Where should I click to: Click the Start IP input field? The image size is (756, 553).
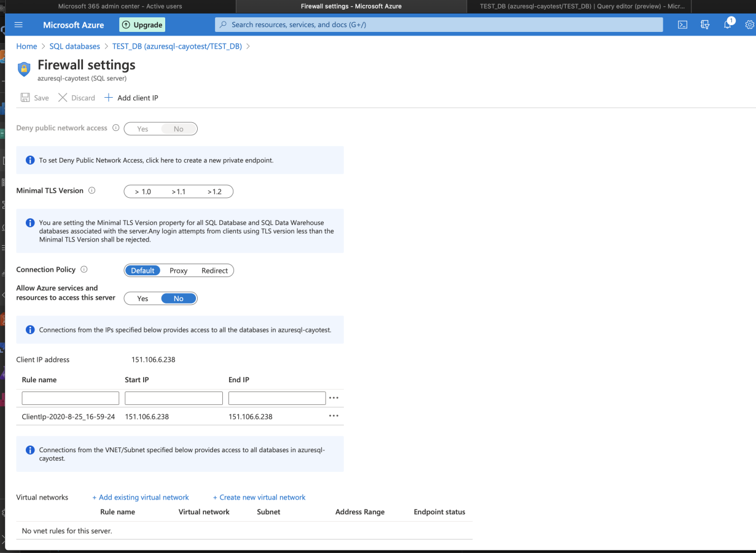(174, 398)
